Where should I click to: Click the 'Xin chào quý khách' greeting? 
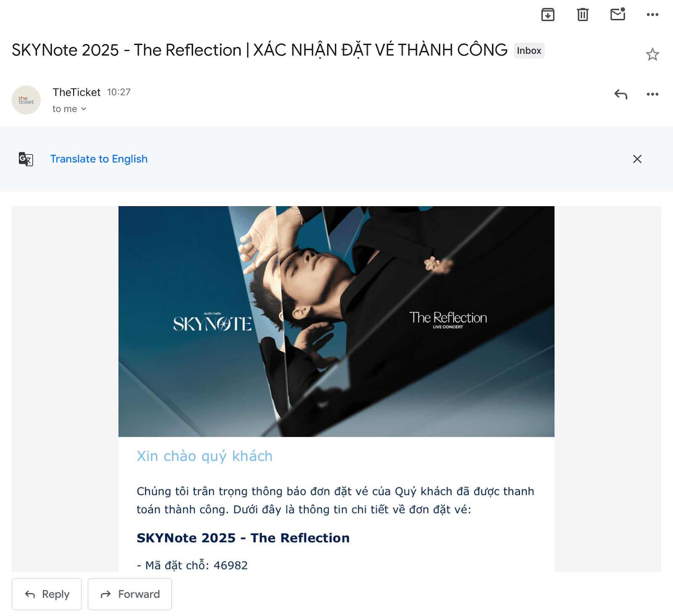pyautogui.click(x=204, y=456)
